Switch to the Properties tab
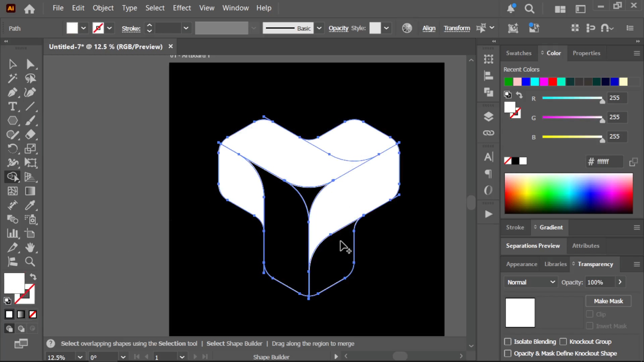644x362 pixels. pyautogui.click(x=586, y=53)
